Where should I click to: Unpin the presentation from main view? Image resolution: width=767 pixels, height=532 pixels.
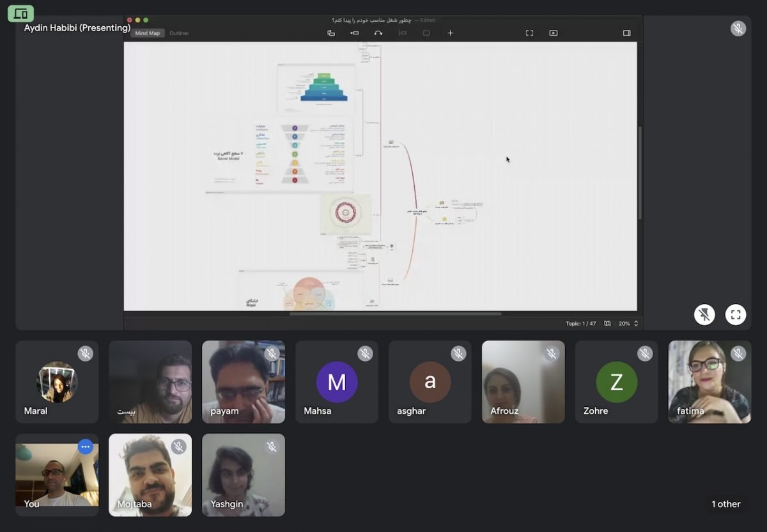click(x=704, y=314)
